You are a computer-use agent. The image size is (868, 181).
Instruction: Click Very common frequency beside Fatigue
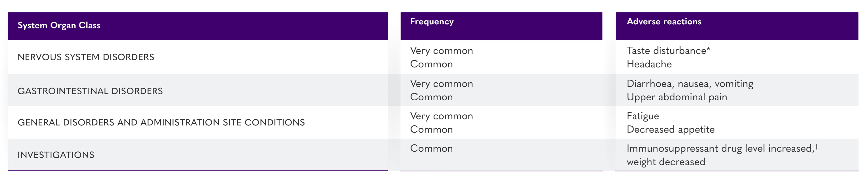coord(441,116)
